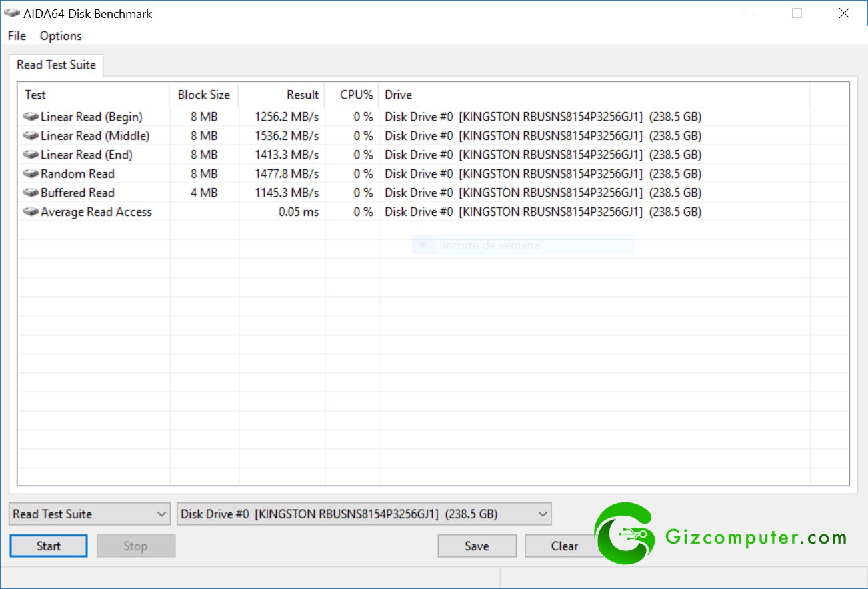Click the disk icon beside Average Read Access
The height and width of the screenshot is (589, 868).
point(31,212)
